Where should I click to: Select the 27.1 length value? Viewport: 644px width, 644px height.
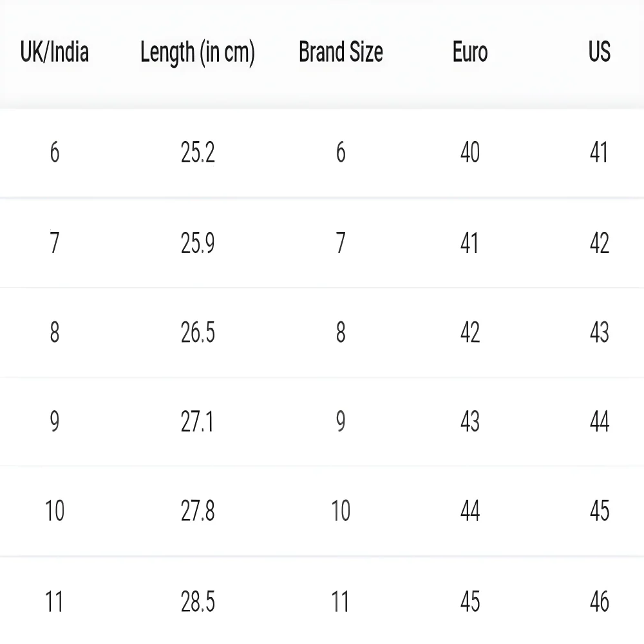(x=198, y=422)
